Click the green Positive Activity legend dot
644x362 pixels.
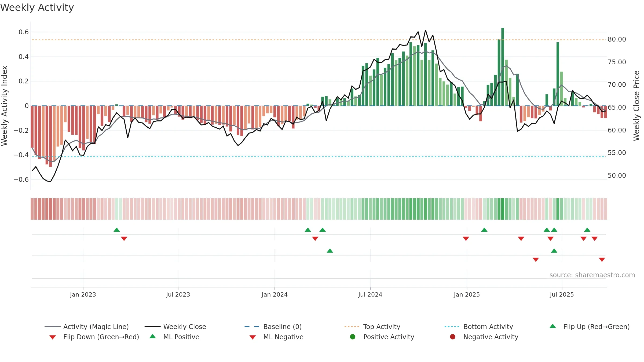353,337
